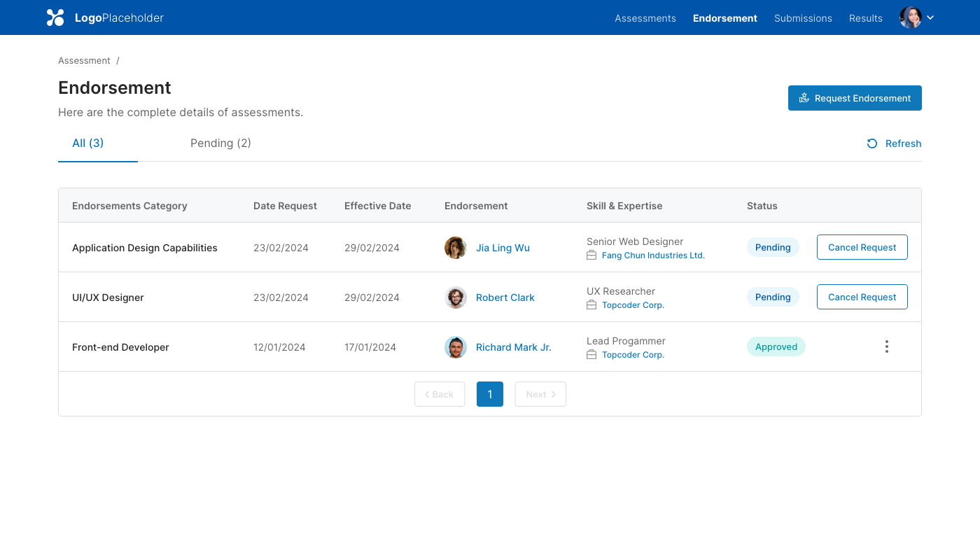The height and width of the screenshot is (560, 980).
Task: Click the Effective Date column header
Action: [377, 206]
